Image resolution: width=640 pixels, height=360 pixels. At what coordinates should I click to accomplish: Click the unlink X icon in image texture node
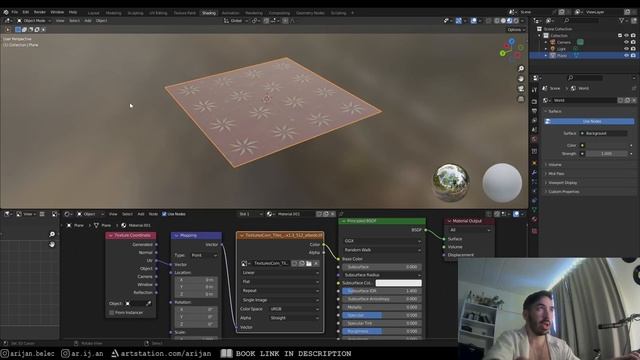click(316, 264)
